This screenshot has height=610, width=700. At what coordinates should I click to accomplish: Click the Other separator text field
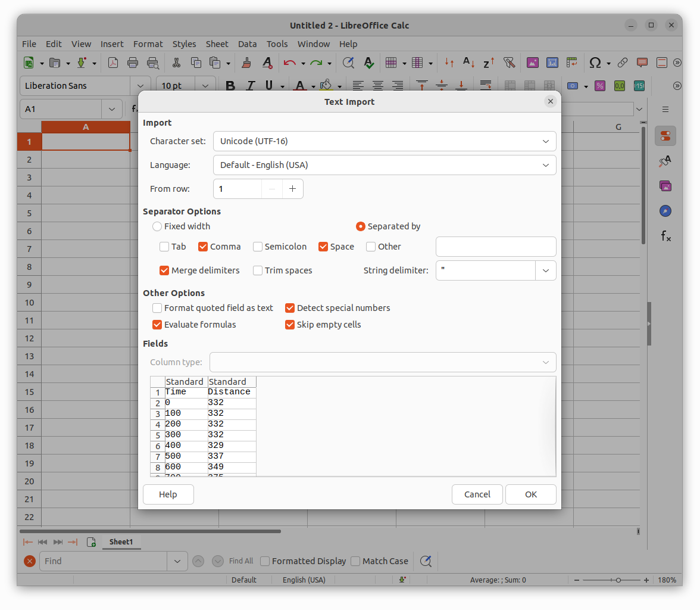pyautogui.click(x=496, y=247)
